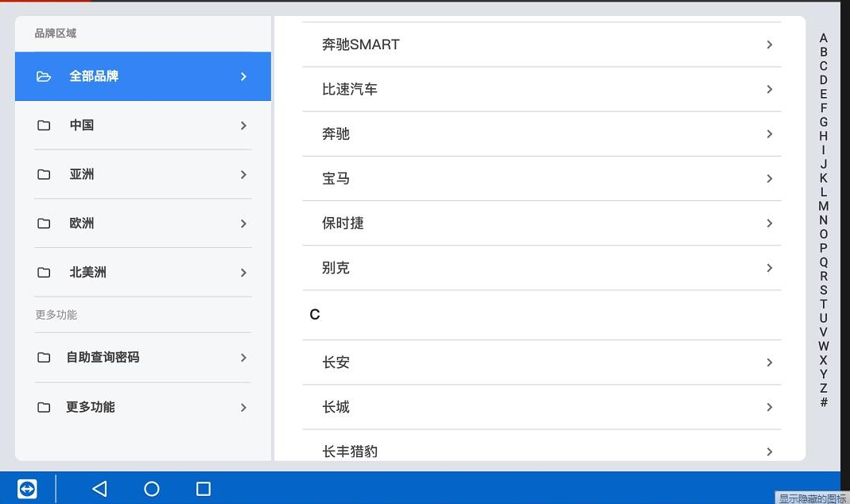This screenshot has height=504, width=850.
Task: Expand the 亚洲 region chevron arrow
Action: click(x=243, y=175)
